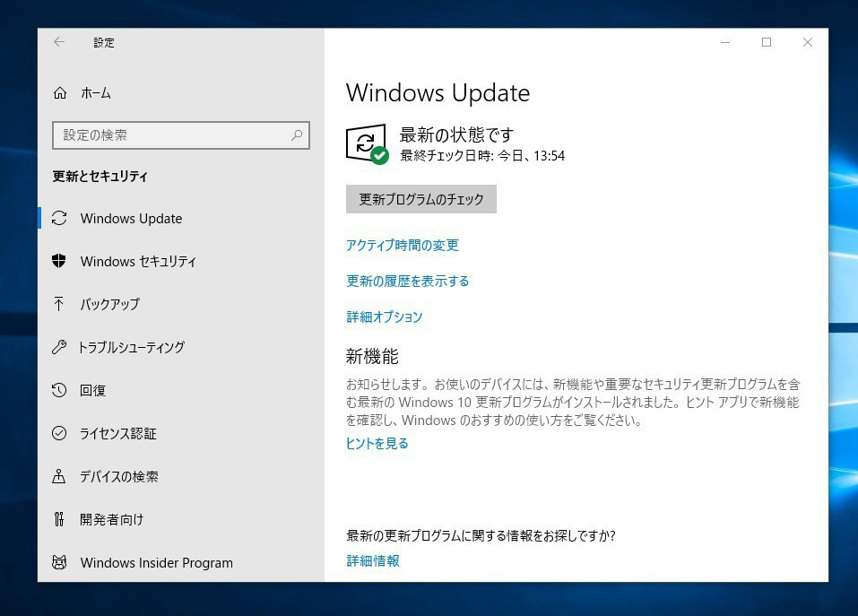Click 最新の更新プログラムに関する情報をお探しですか? text
Image resolution: width=858 pixels, height=616 pixels.
coord(481,535)
